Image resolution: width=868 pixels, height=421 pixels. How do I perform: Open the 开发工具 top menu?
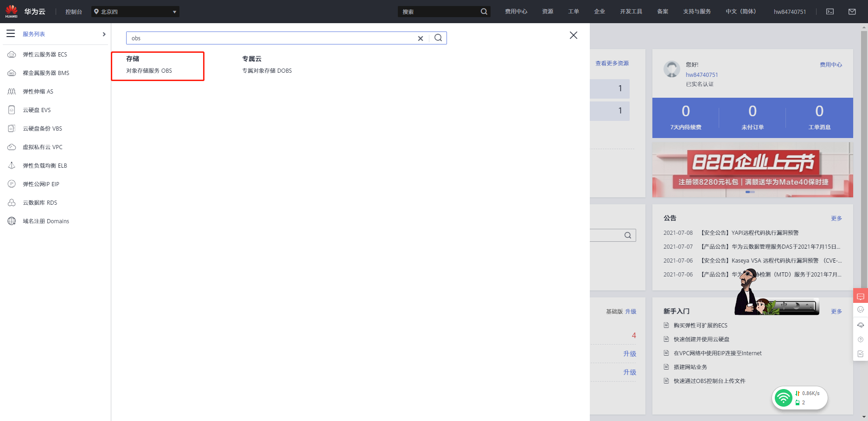(x=631, y=12)
